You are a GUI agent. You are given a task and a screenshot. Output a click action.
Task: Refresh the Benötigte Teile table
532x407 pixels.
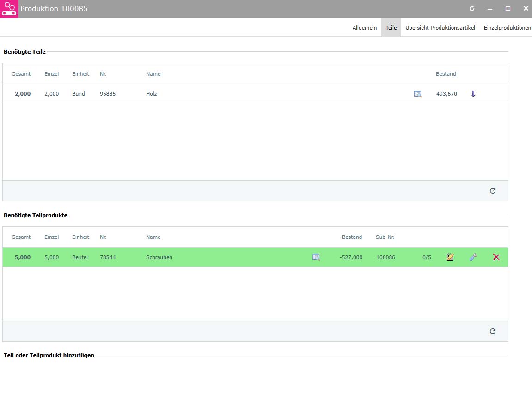[493, 191]
